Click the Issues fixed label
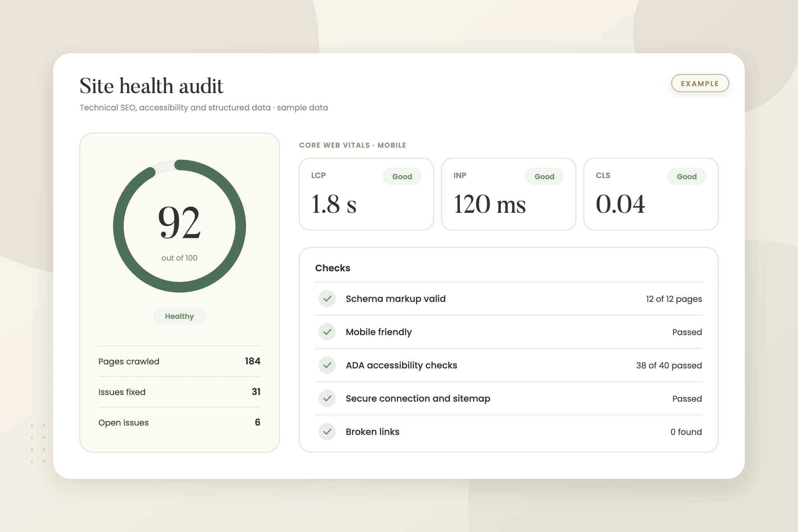 coord(122,392)
